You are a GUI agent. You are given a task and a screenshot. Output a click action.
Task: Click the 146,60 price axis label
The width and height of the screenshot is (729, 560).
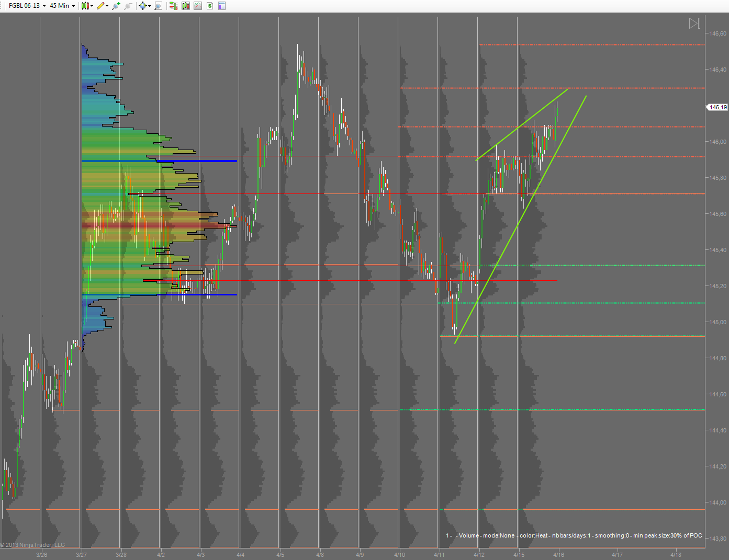718,33
